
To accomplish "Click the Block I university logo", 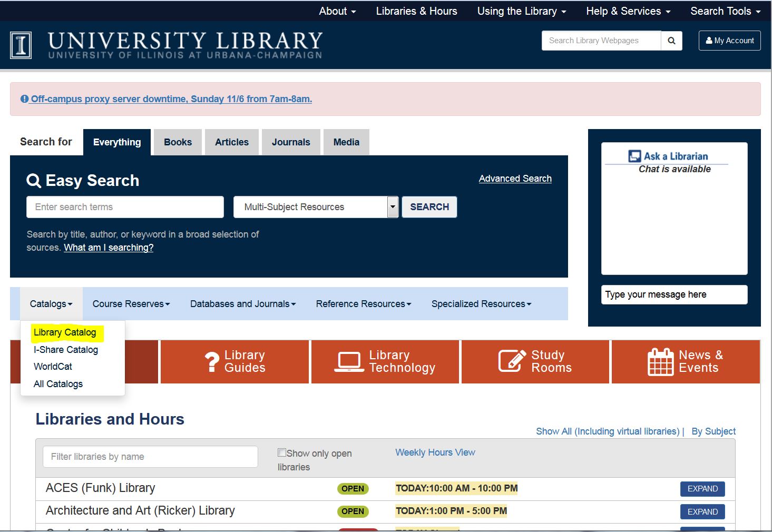I will (20, 45).
